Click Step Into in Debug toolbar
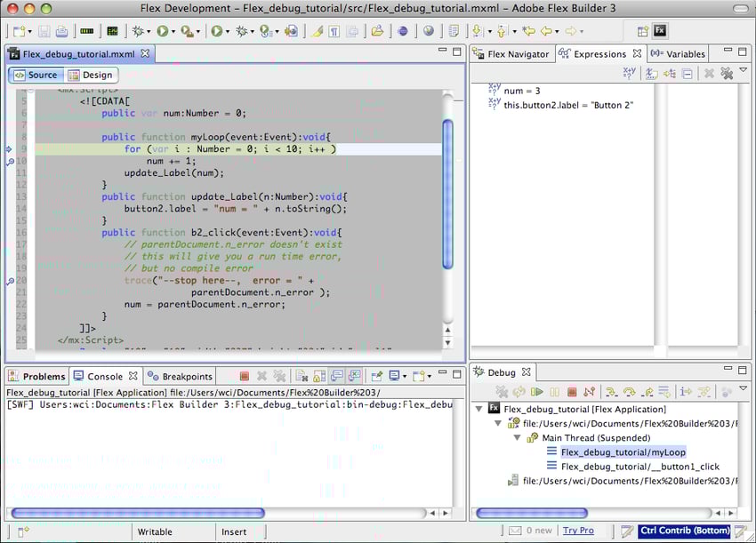 (611, 392)
